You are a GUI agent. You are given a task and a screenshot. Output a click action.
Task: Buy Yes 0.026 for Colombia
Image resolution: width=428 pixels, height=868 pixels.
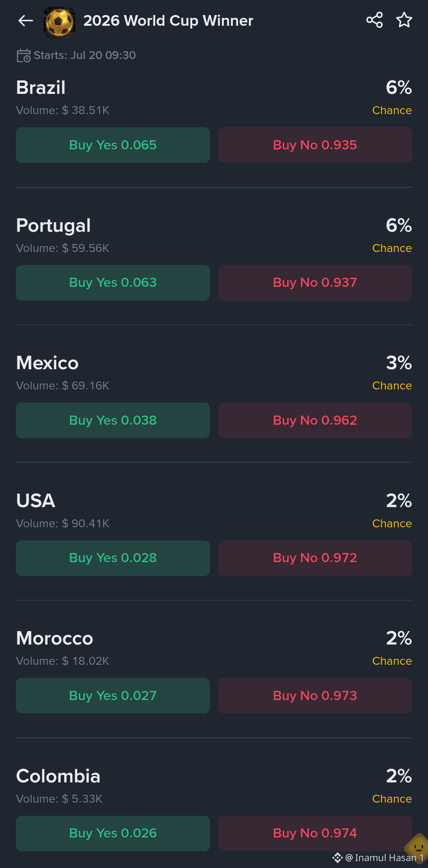click(113, 834)
